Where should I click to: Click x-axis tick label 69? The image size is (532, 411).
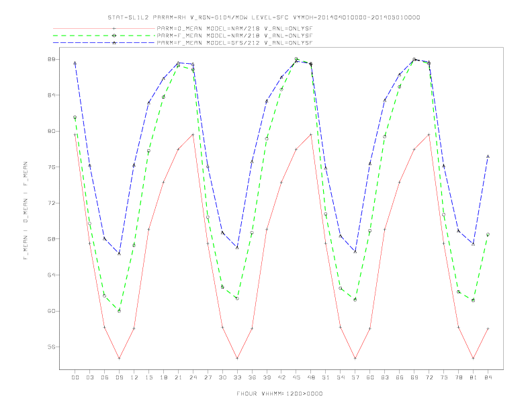pyautogui.click(x=414, y=377)
